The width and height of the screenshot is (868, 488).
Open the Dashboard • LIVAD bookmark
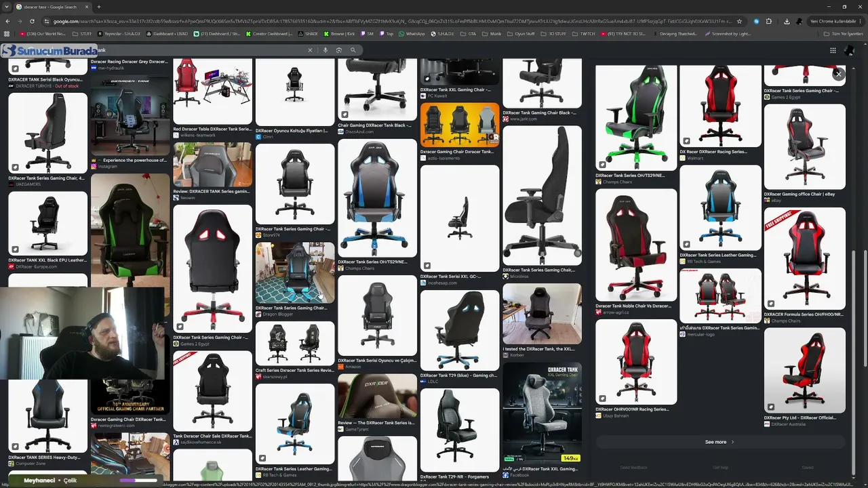(167, 33)
